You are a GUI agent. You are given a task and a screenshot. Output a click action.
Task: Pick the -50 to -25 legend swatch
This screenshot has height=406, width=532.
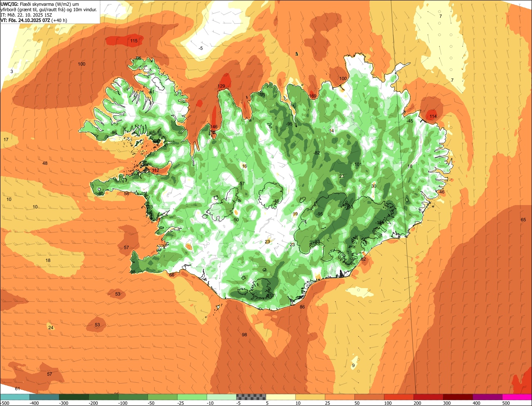click(163, 397)
